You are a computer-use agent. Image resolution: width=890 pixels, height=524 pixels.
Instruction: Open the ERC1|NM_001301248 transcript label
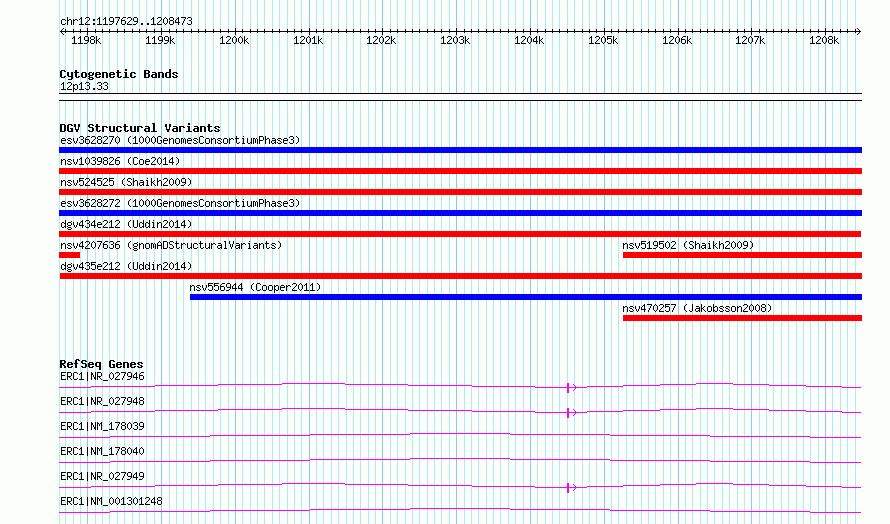pos(111,501)
